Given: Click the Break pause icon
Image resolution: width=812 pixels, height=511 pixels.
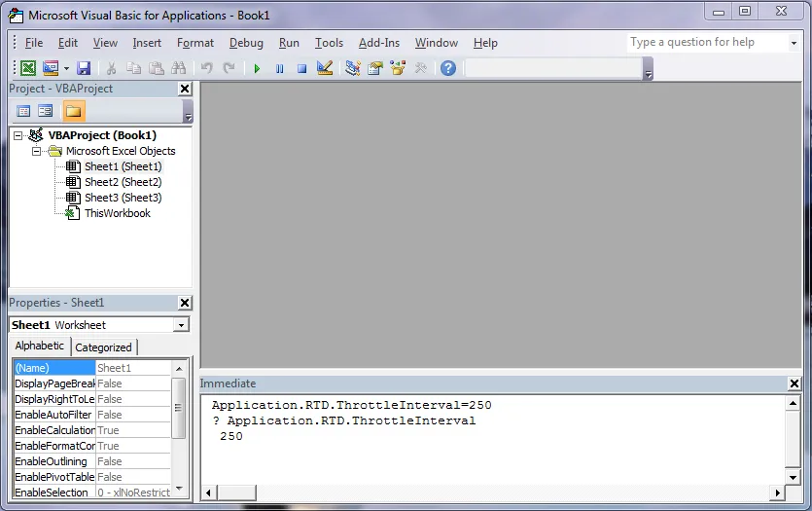Looking at the screenshot, I should [280, 68].
